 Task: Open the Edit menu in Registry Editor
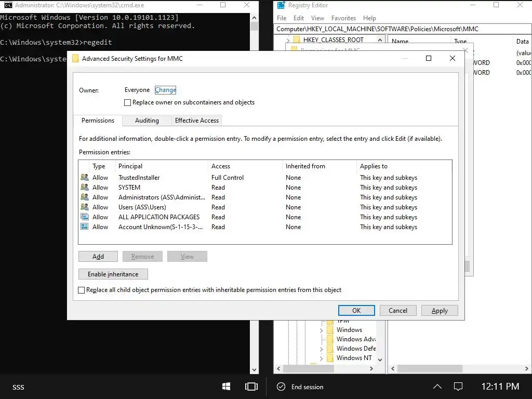coord(299,18)
